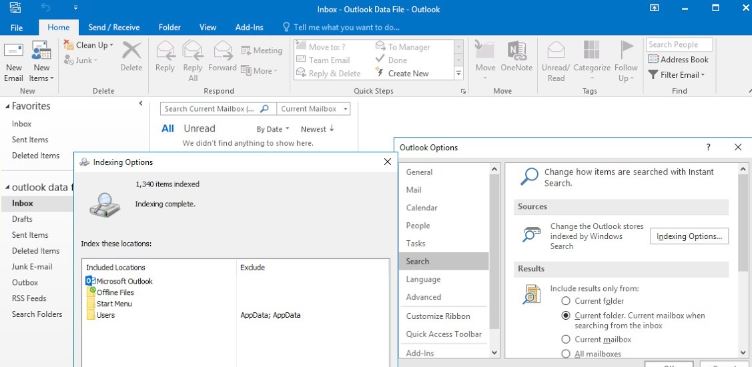This screenshot has width=752, height=367.
Task: Switch to the Send / Receive tab
Action: [114, 27]
